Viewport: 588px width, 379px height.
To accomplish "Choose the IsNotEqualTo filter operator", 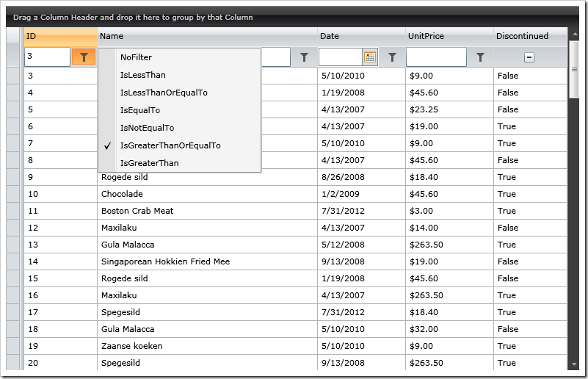I will (147, 128).
